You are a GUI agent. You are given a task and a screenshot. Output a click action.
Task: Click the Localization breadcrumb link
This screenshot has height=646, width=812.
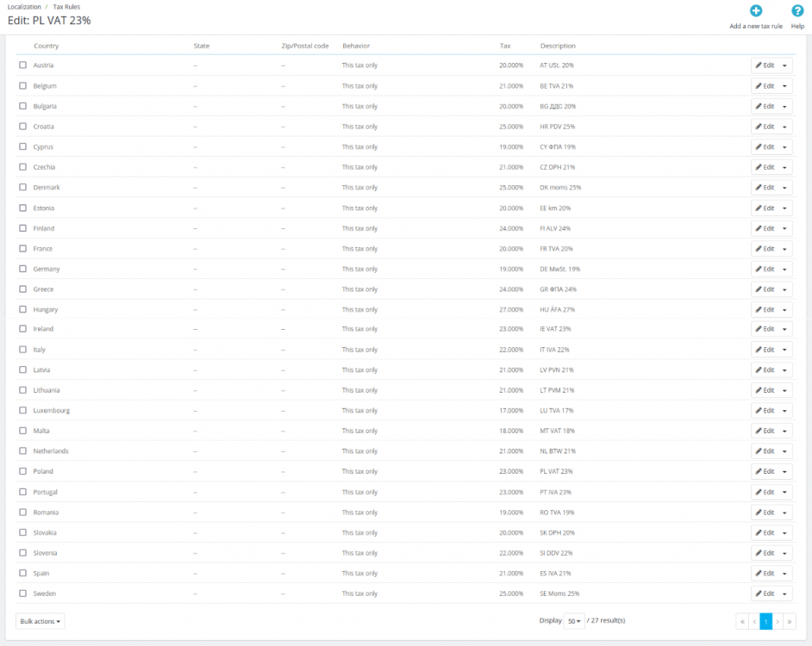pyautogui.click(x=24, y=6)
